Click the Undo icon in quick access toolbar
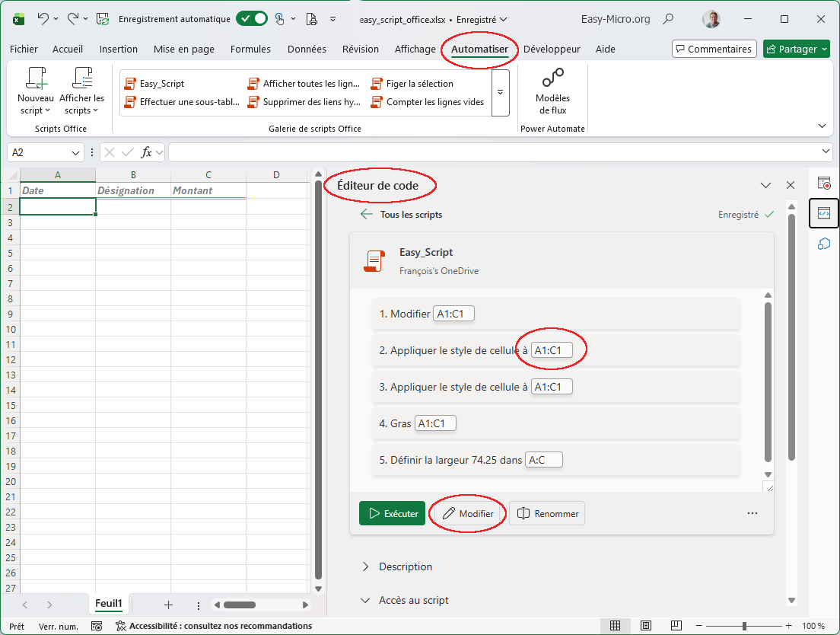840x635 pixels. click(x=40, y=19)
